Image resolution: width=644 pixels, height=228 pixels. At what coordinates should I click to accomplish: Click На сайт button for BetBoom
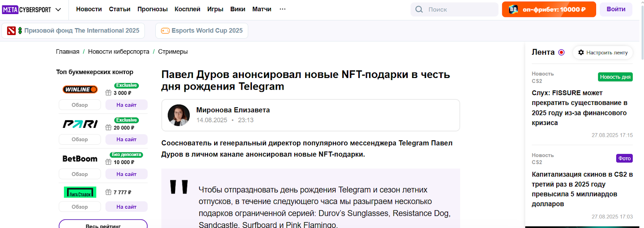[x=126, y=174]
